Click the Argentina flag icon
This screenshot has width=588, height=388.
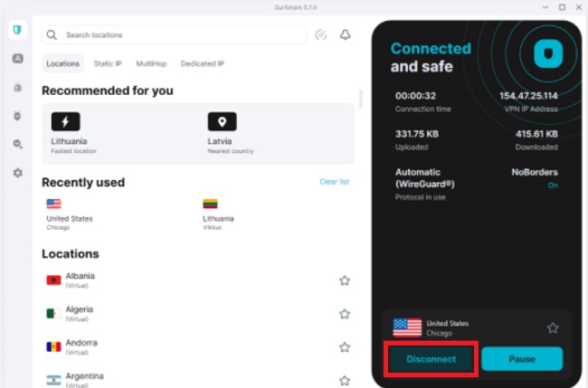click(x=53, y=380)
